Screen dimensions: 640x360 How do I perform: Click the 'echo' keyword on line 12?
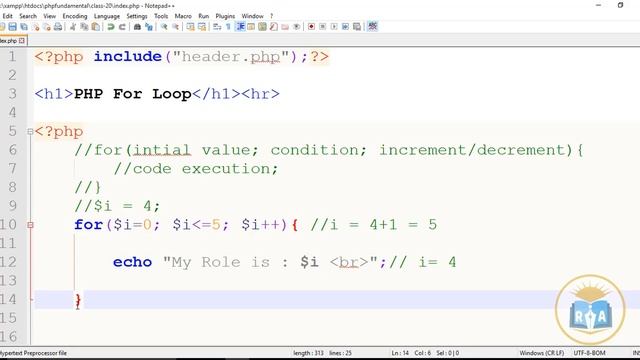[x=132, y=262]
